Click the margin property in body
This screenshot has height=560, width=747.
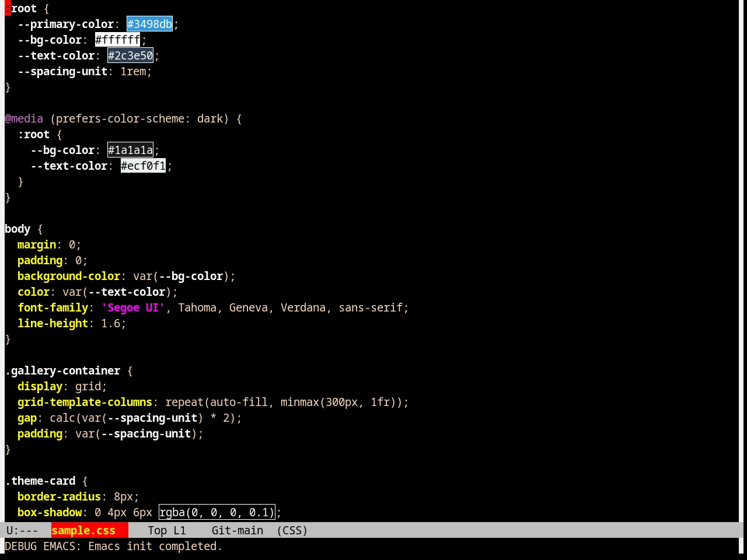click(x=37, y=244)
